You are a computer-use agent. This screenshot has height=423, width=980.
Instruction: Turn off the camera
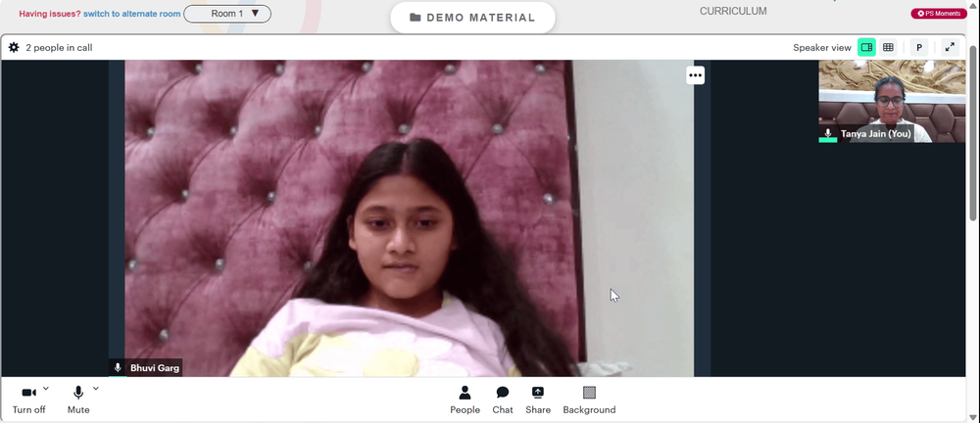[x=28, y=400]
